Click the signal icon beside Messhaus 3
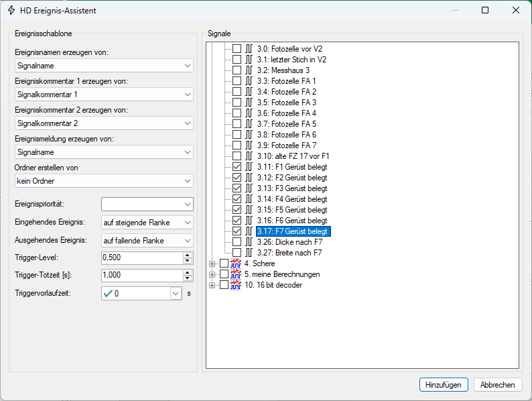Image resolution: width=532 pixels, height=401 pixels. tap(249, 70)
